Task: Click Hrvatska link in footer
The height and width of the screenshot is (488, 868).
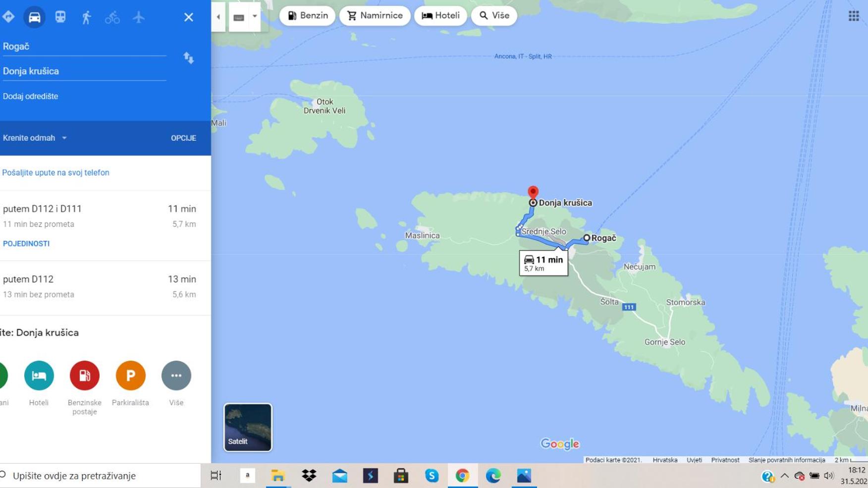Action: pyautogui.click(x=665, y=460)
